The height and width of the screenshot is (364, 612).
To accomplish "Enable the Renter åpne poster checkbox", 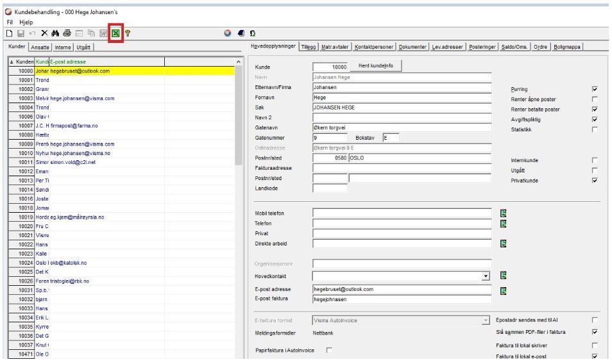I will pos(595,99).
